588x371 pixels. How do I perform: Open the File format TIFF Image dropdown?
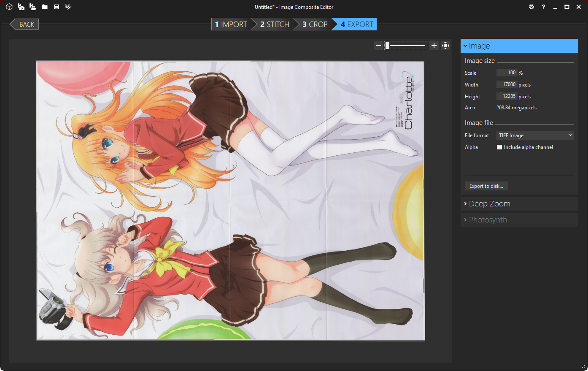tap(535, 135)
